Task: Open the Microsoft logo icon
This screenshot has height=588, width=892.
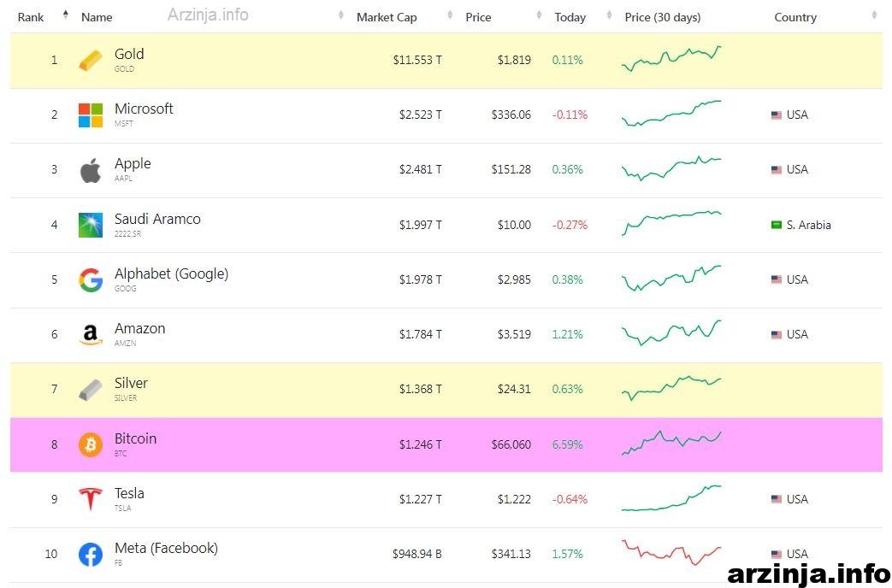Action: (91, 115)
